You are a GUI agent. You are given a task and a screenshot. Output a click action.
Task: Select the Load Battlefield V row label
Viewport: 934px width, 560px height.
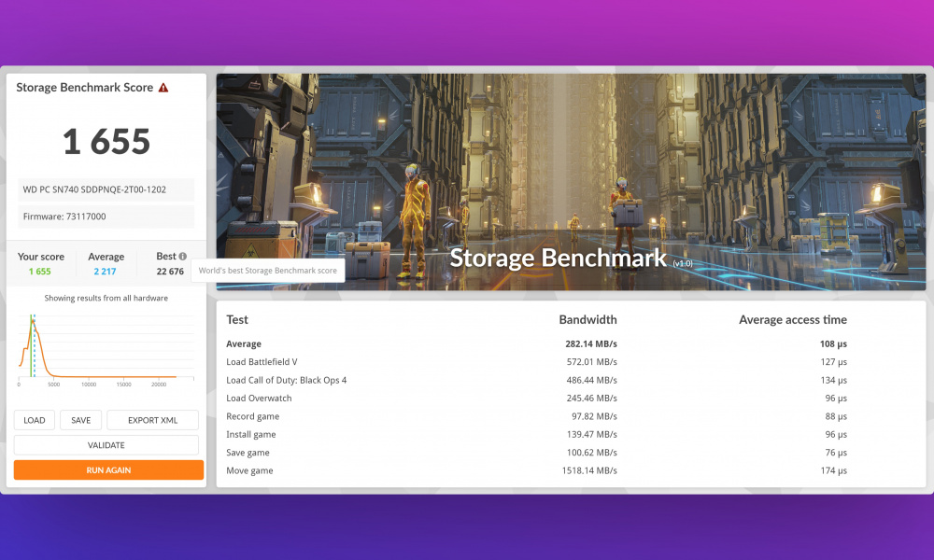(x=262, y=362)
